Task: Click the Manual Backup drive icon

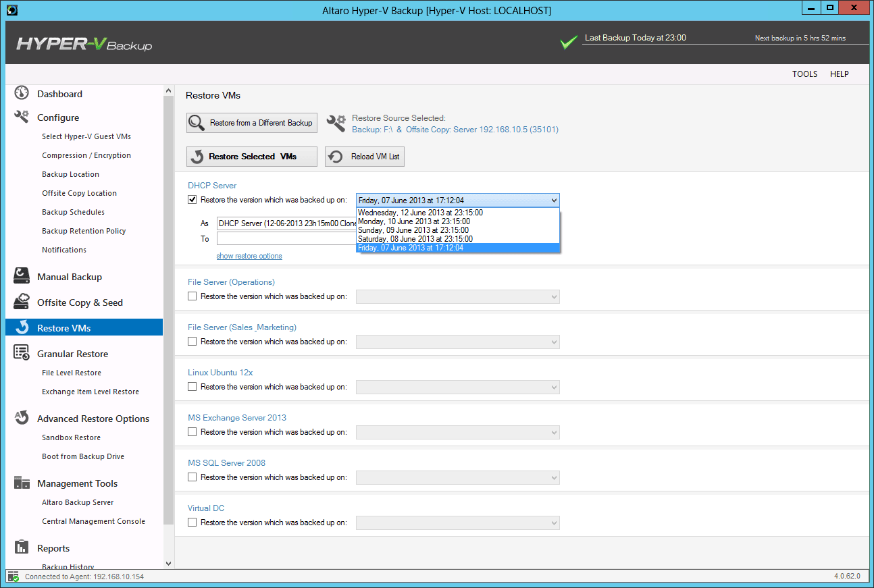Action: point(22,276)
